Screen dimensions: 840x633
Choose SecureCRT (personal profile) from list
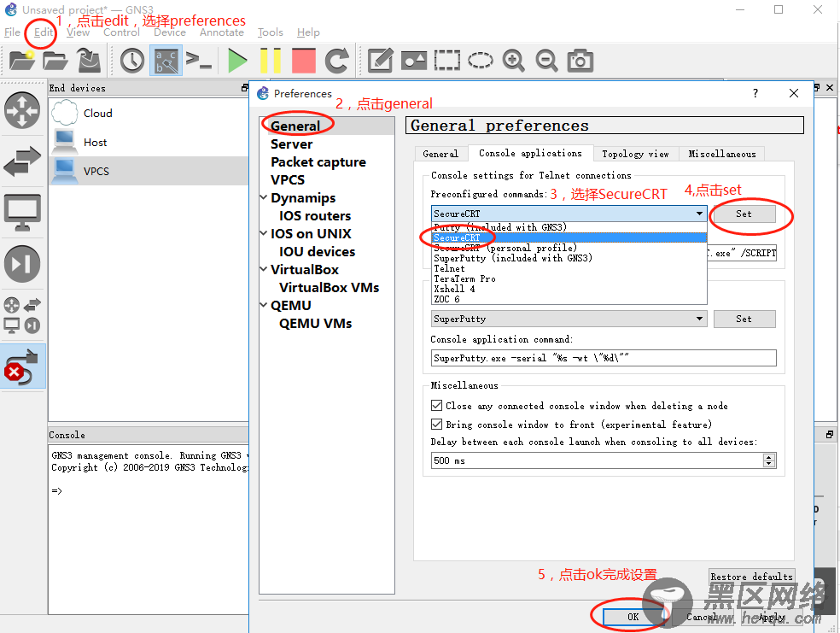[569, 248]
